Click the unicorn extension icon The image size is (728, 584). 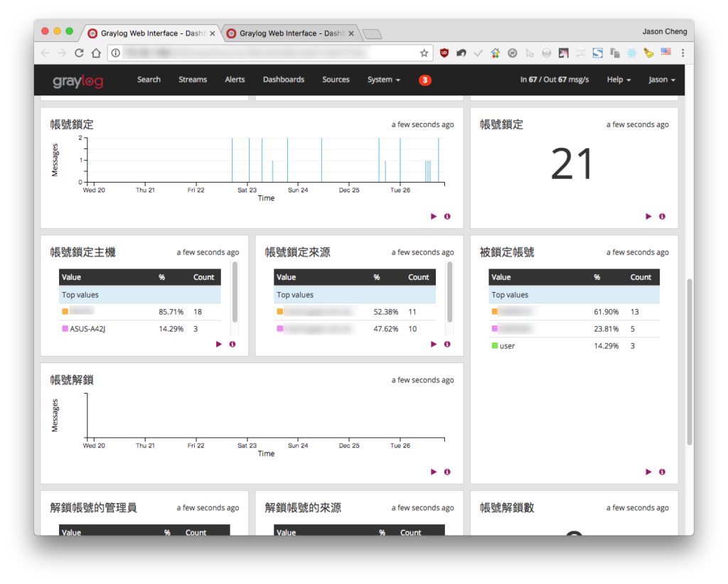click(563, 53)
